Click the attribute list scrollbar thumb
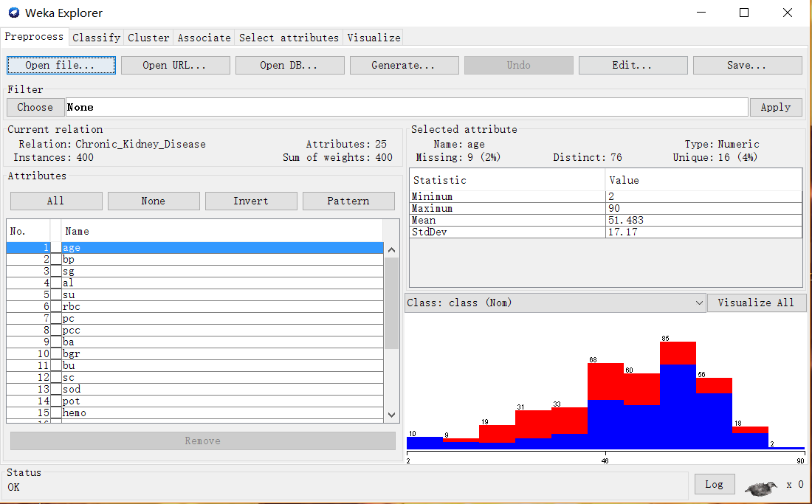The height and width of the screenshot is (504, 812). coord(392,303)
